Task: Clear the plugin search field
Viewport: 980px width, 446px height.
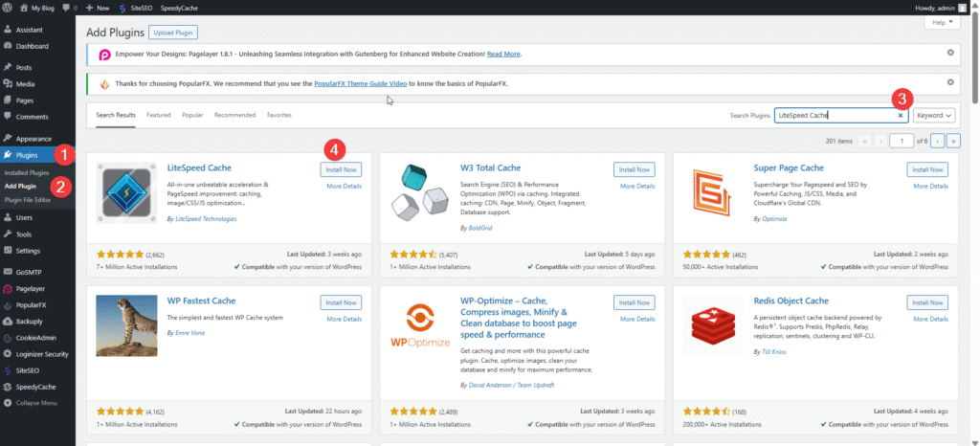Action: (x=900, y=116)
